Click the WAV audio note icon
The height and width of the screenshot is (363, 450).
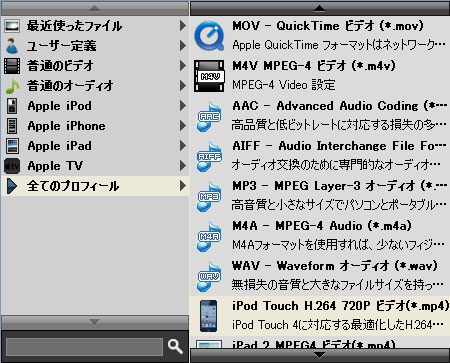tap(209, 276)
